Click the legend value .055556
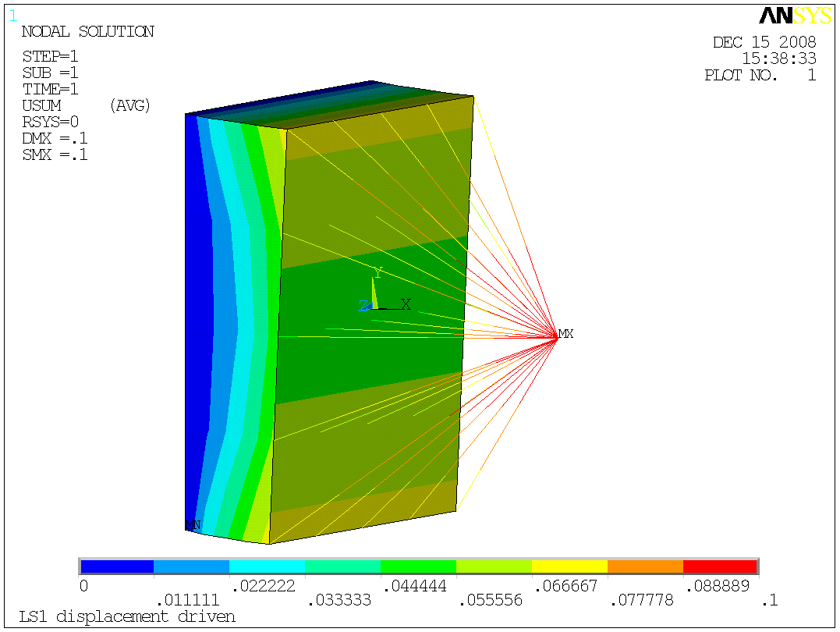 click(491, 600)
